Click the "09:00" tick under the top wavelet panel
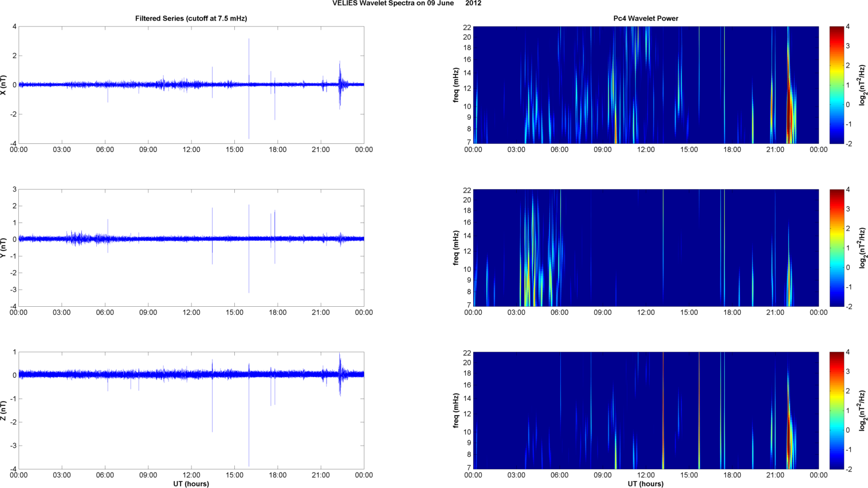This screenshot has height=488, width=868. point(603,150)
